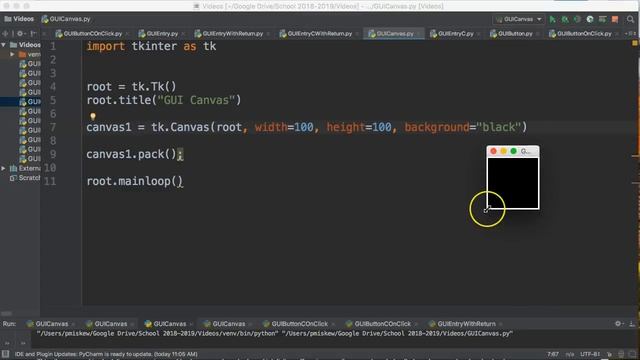This screenshot has width=640, height=360.
Task: Open project panel gear settings
Action: click(20, 33)
